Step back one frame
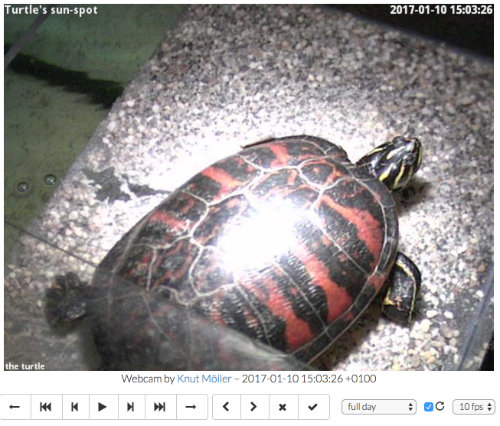 coord(75,407)
